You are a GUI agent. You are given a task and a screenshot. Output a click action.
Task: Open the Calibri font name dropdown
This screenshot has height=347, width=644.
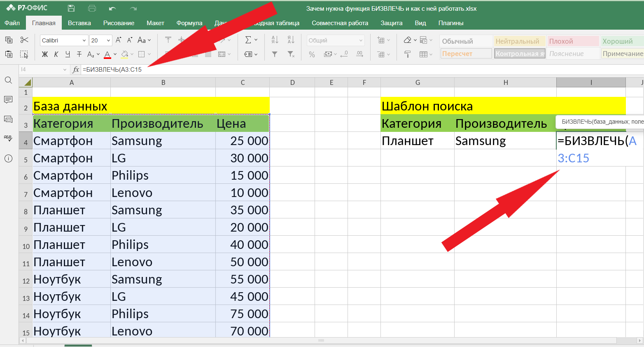click(84, 40)
